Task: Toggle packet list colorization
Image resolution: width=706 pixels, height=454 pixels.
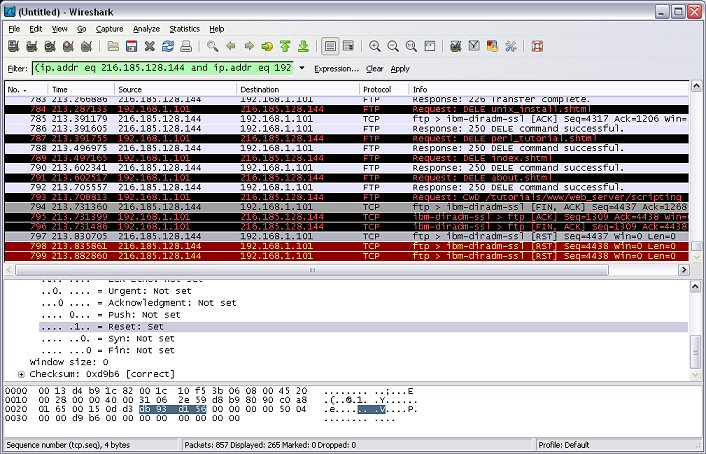Action: point(330,46)
